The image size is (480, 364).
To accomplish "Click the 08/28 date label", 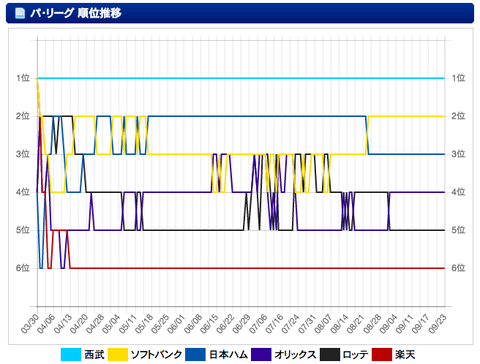I will [x=373, y=323].
